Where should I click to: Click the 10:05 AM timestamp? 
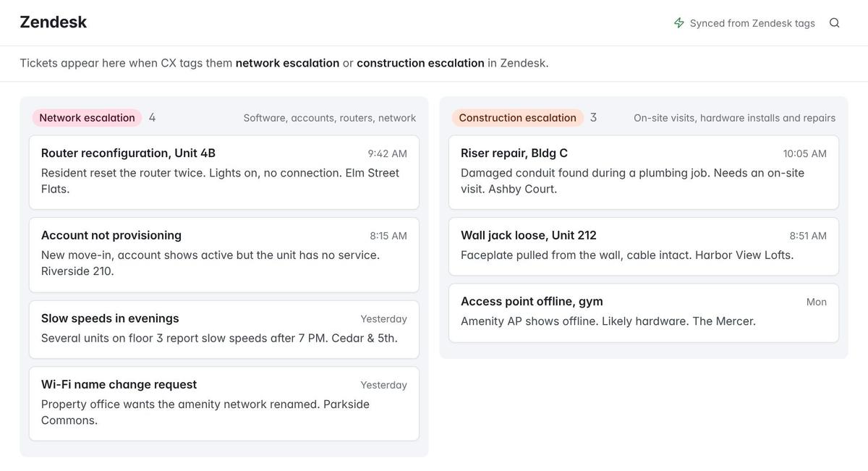point(804,153)
